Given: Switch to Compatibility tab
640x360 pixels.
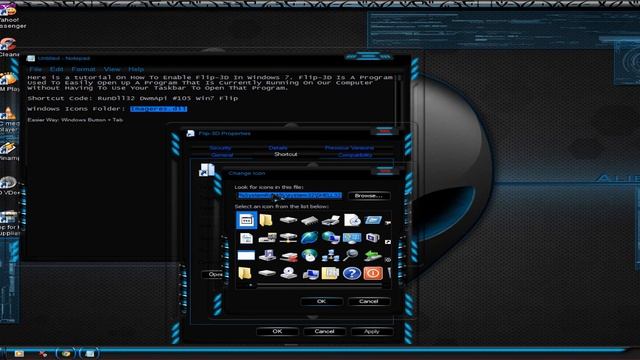Looking at the screenshot, I should pos(355,155).
